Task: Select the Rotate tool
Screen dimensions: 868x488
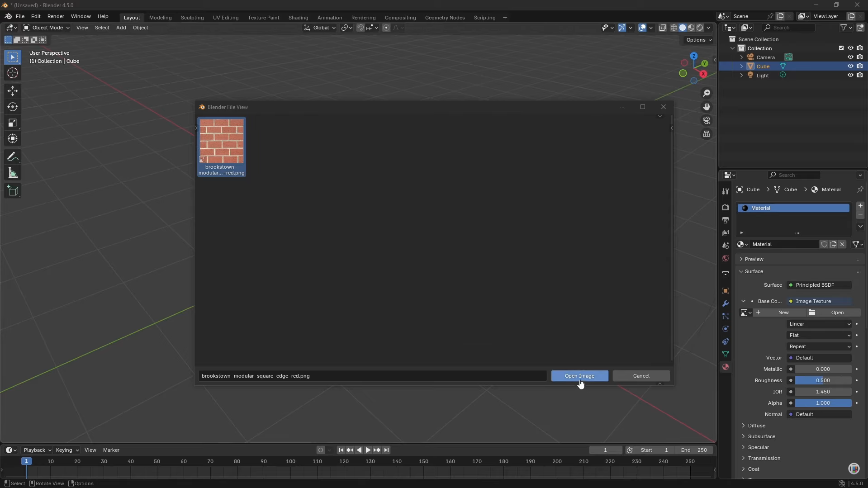Action: point(13,107)
